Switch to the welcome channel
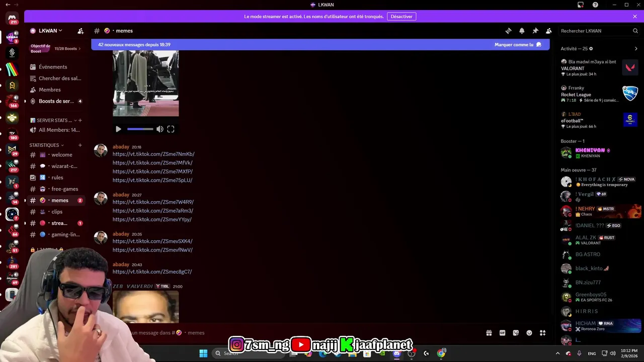Viewport: 644px width, 362px height. click(x=55, y=155)
